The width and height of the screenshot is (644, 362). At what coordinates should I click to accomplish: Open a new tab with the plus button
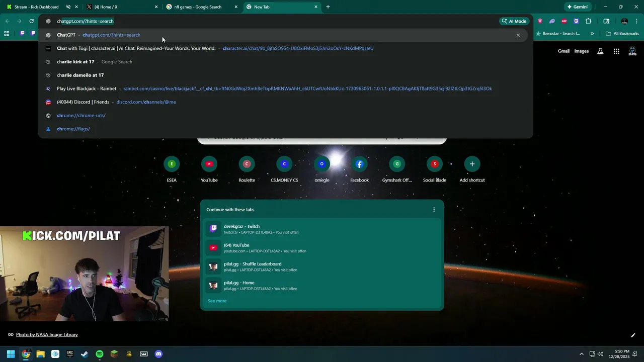click(x=328, y=7)
